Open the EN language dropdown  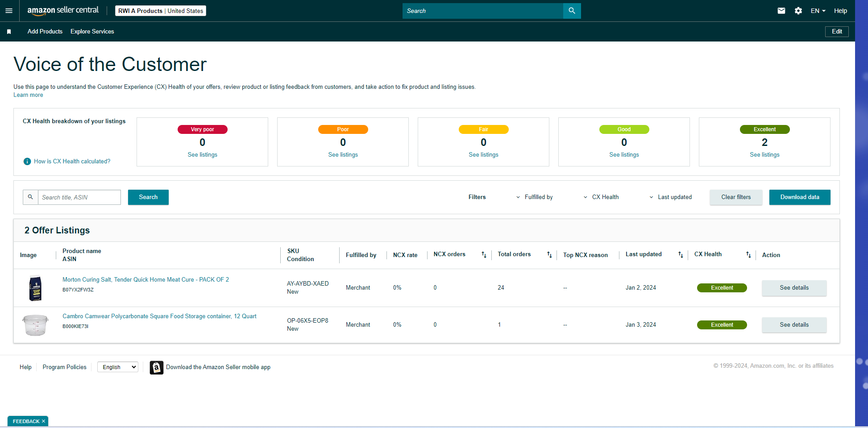coord(818,11)
